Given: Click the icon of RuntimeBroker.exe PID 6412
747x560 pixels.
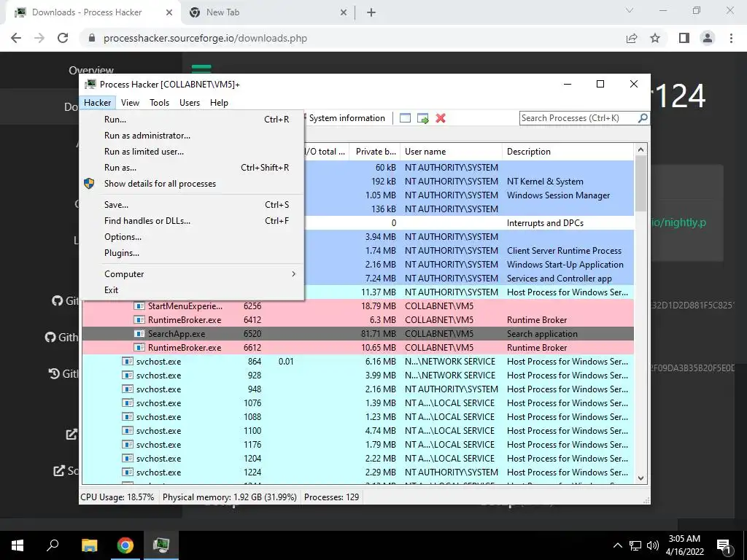Looking at the screenshot, I should click(139, 320).
